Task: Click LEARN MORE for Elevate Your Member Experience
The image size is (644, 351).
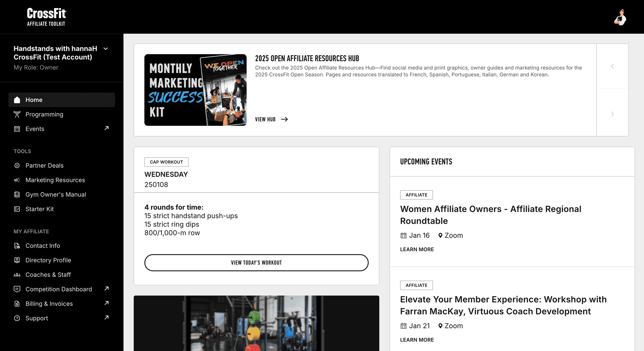Action: (417, 340)
